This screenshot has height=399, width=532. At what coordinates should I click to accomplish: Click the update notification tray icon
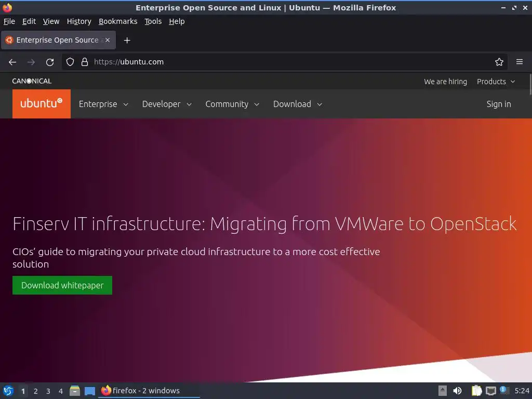click(504, 390)
